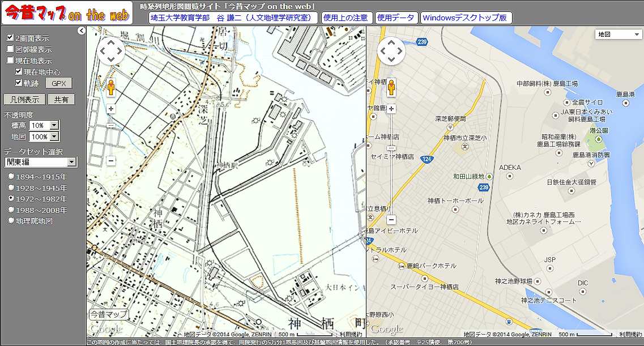Click the 中部飼料(株) 鹿島工場 label
Image resolution: width=644 pixels, height=346 pixels.
tap(547, 83)
